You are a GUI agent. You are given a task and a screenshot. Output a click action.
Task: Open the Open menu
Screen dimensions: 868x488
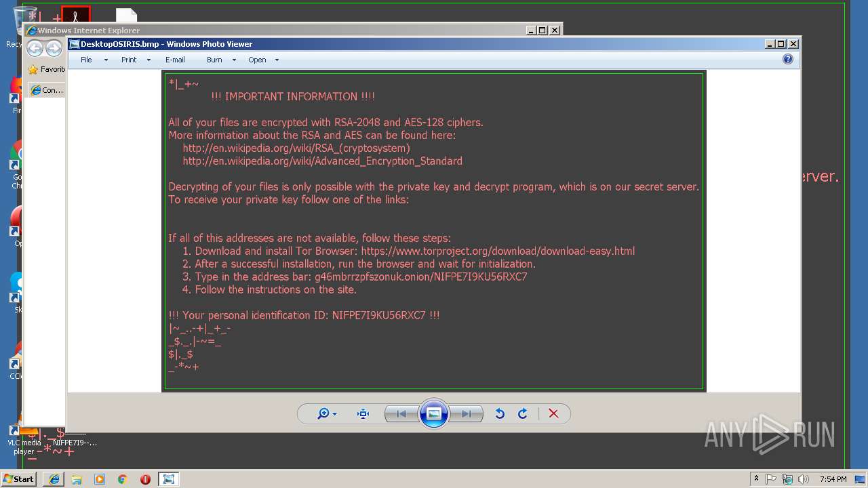click(257, 60)
